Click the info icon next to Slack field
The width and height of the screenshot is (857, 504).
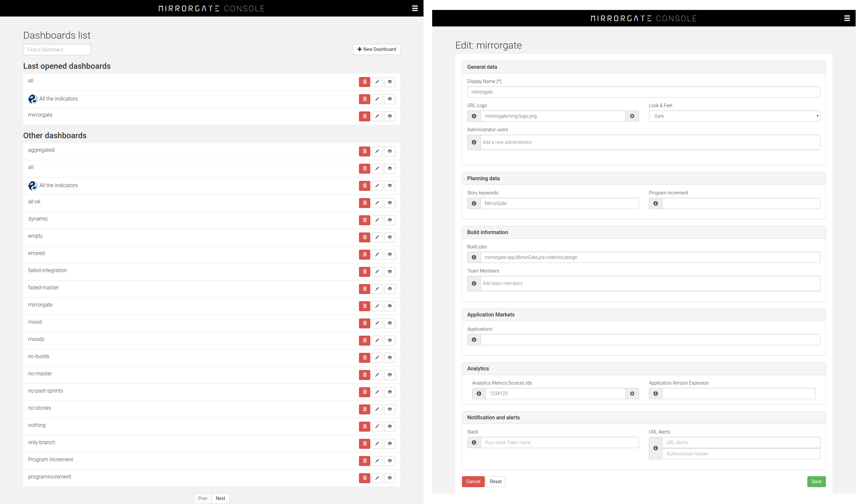(474, 442)
